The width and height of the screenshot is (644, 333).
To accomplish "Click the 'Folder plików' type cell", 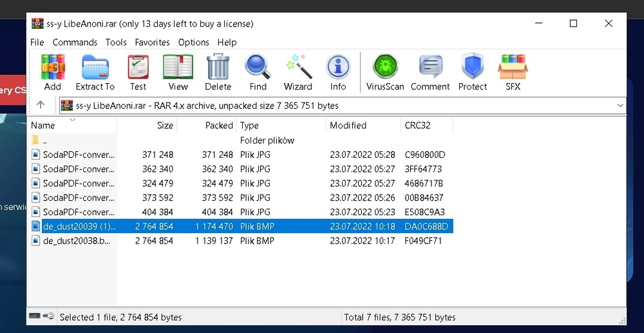I will click(267, 140).
